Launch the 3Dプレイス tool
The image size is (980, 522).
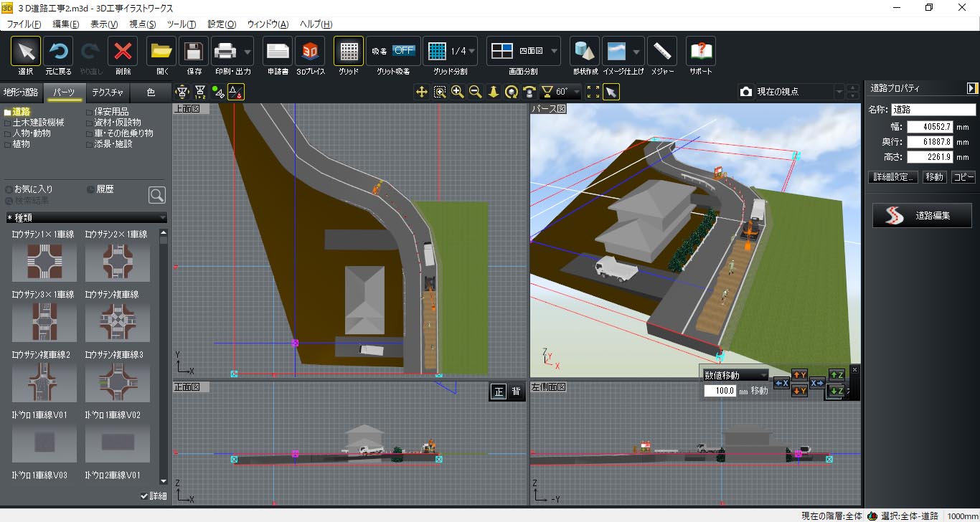click(311, 51)
